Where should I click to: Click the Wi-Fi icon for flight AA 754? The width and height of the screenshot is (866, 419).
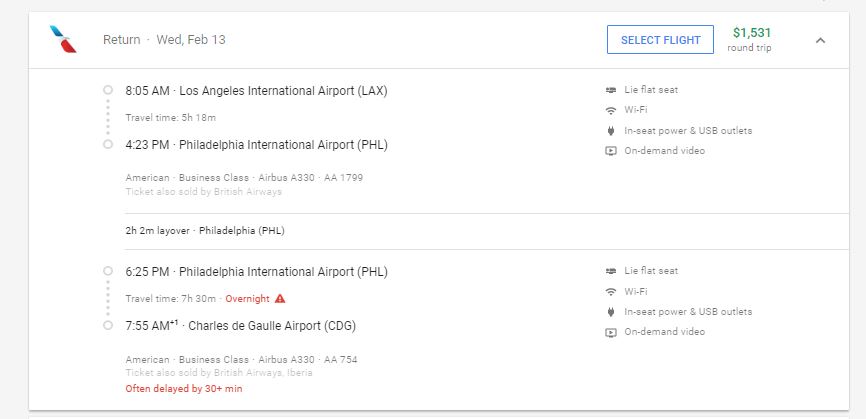point(611,291)
